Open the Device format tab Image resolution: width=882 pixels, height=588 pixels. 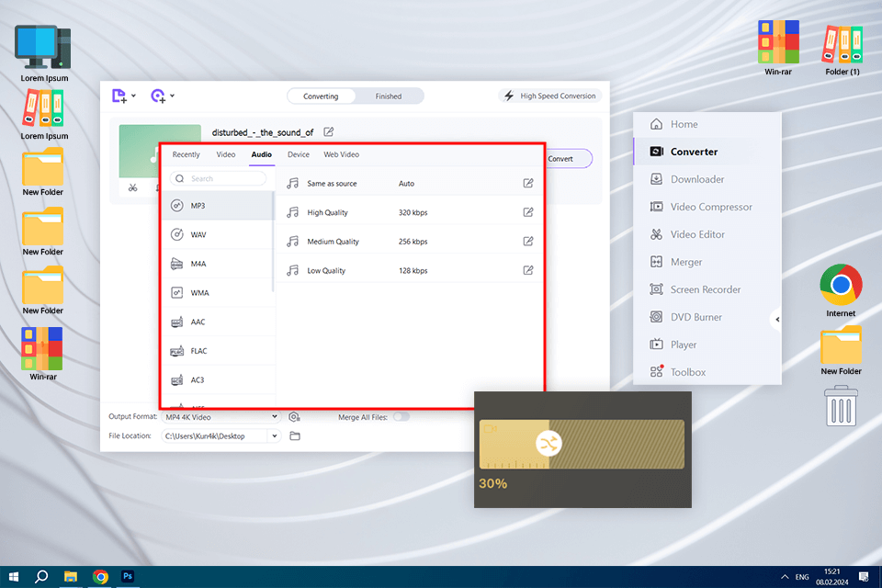(298, 154)
